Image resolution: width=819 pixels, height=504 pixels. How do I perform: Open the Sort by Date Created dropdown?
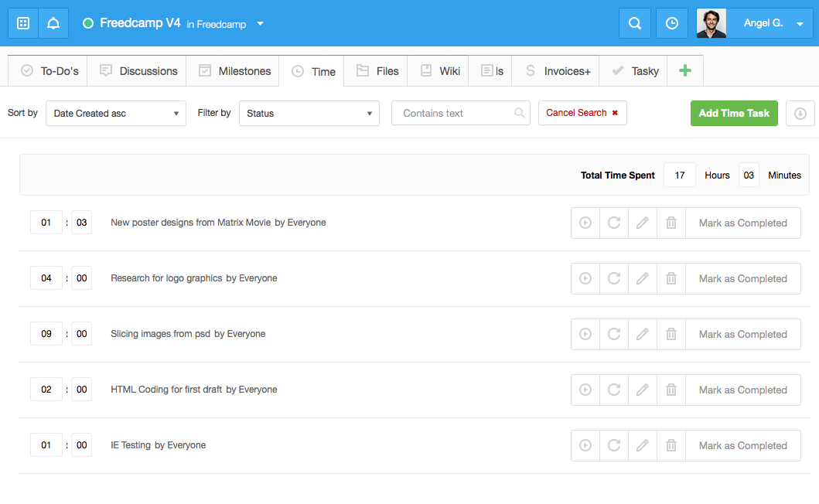[x=116, y=114]
